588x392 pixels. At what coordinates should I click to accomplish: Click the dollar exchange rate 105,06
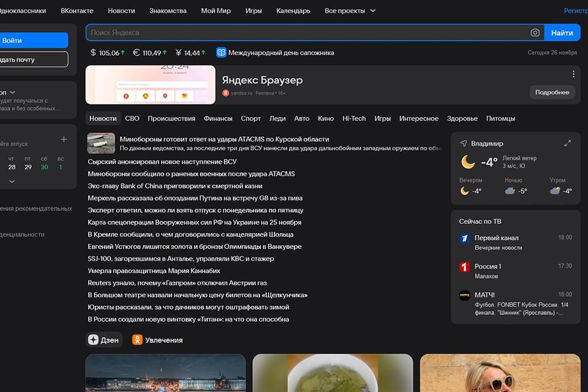click(108, 53)
